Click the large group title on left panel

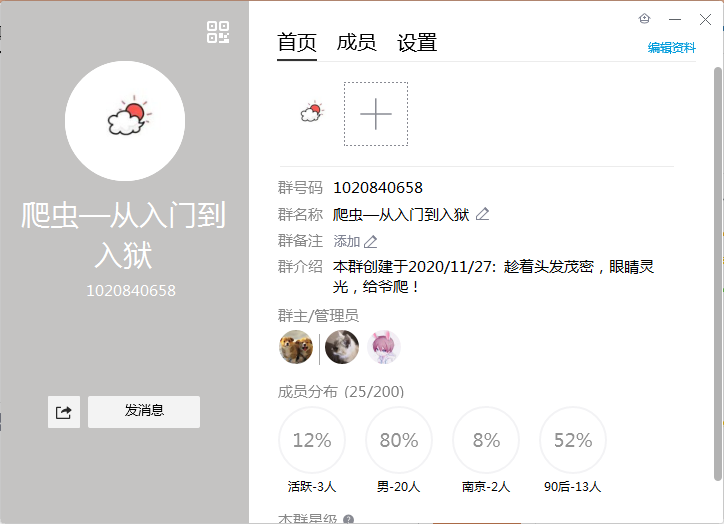pos(124,235)
